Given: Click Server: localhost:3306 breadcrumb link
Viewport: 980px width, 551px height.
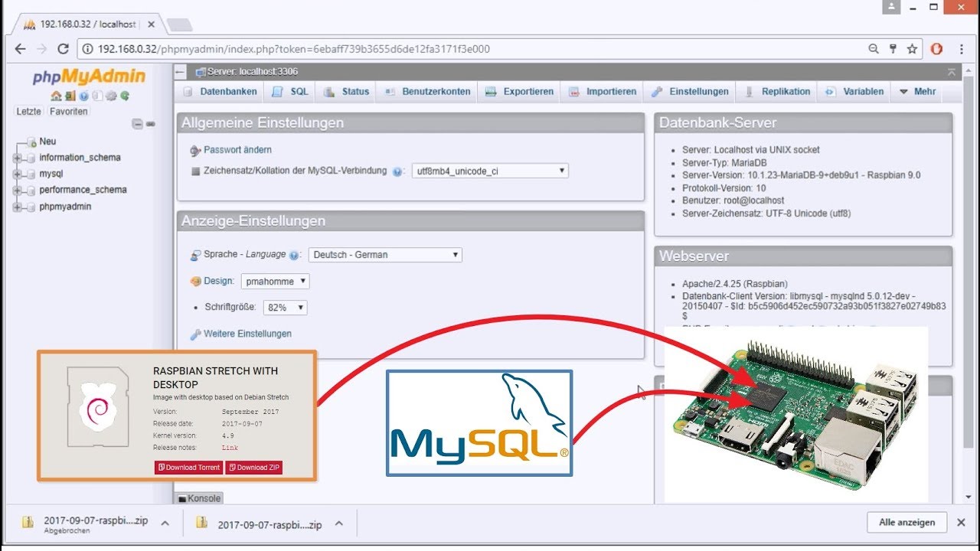Looking at the screenshot, I should tap(252, 72).
